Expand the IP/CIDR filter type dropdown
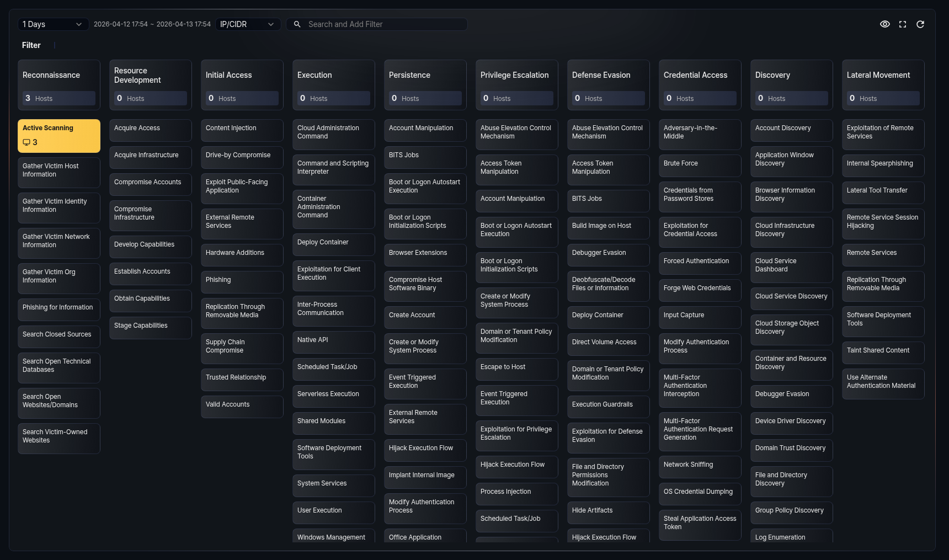This screenshot has height=560, width=949. (247, 24)
